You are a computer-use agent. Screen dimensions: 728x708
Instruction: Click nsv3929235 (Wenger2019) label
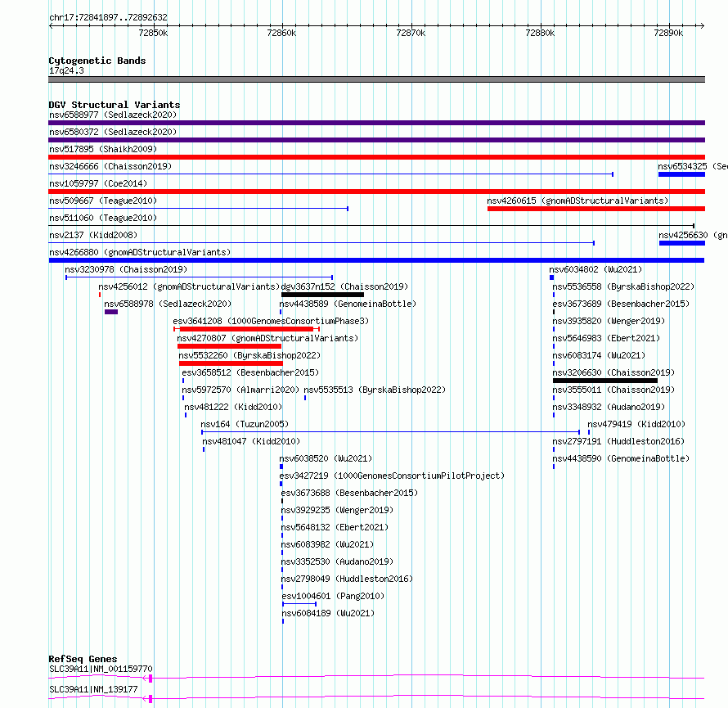tap(337, 510)
